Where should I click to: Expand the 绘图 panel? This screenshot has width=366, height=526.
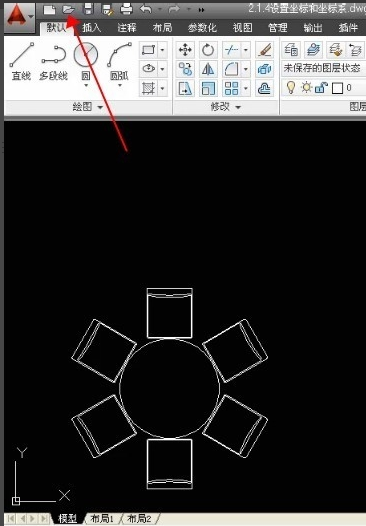[x=88, y=107]
